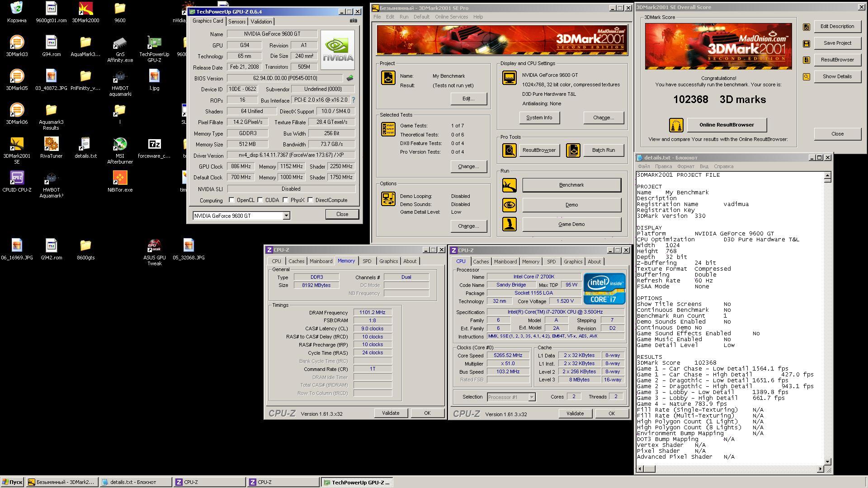
Task: Click the System Info button
Action: (539, 117)
